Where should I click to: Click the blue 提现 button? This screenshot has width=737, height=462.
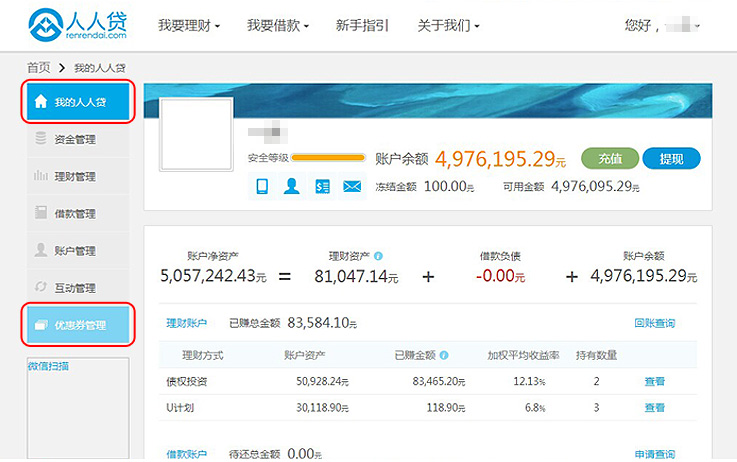click(671, 158)
